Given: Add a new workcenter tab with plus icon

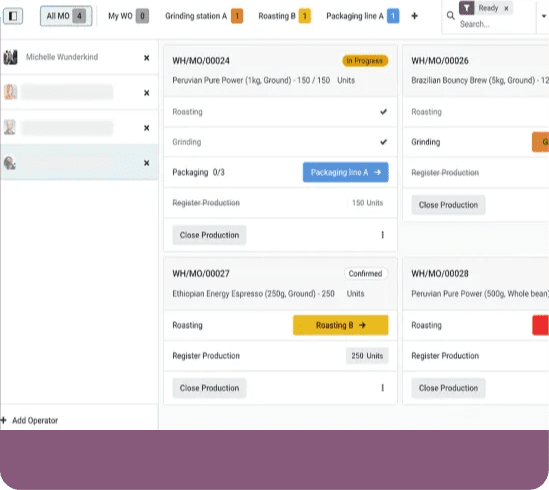Looking at the screenshot, I should pos(415,16).
